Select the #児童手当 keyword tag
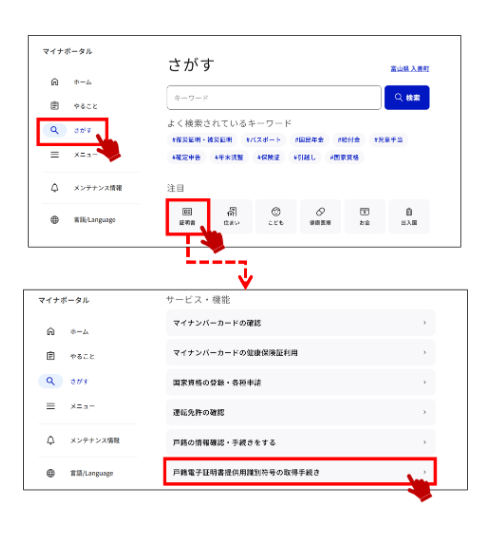 click(388, 140)
